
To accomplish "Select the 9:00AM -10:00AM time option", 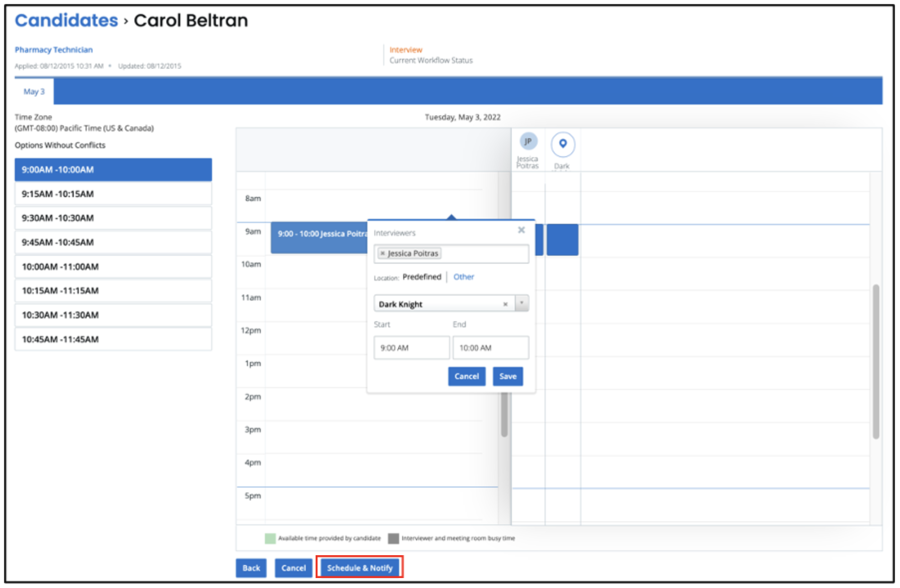I will (x=113, y=170).
